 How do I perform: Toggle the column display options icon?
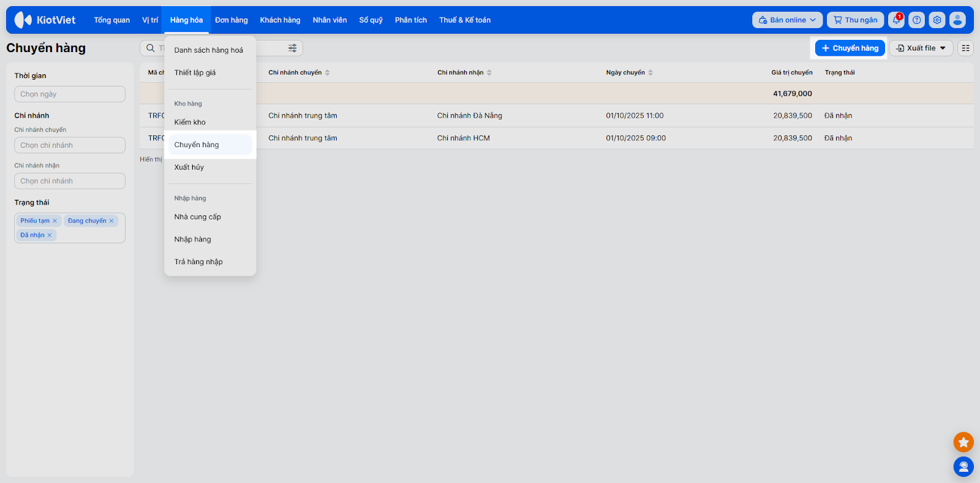click(x=966, y=48)
